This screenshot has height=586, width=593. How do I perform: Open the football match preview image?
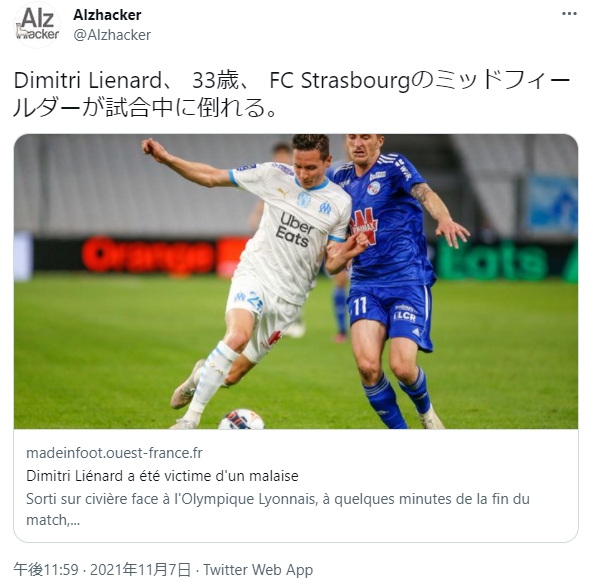(296, 281)
